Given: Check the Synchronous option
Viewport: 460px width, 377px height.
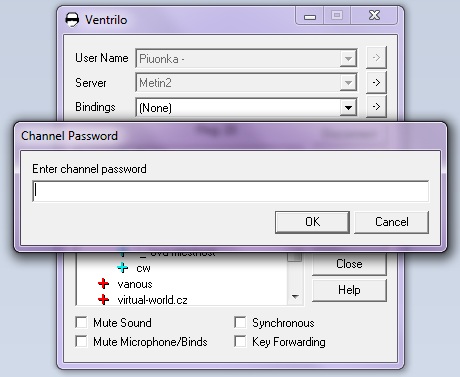Looking at the screenshot, I should click(x=240, y=322).
